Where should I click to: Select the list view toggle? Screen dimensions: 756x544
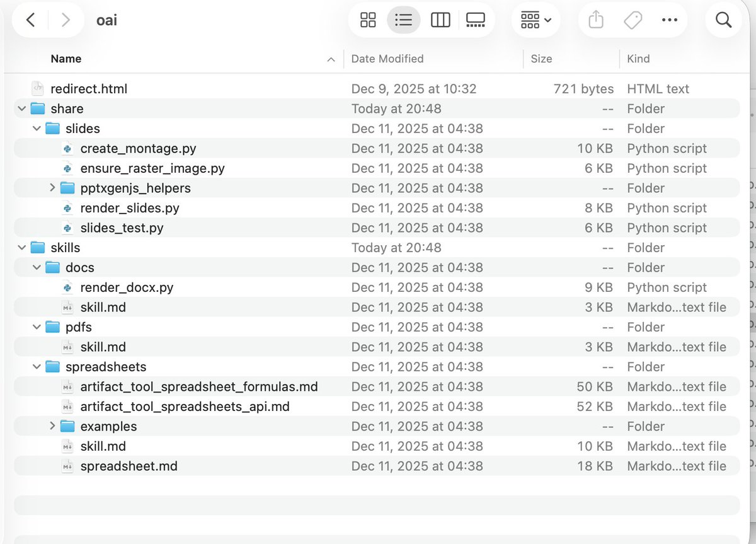click(x=403, y=20)
